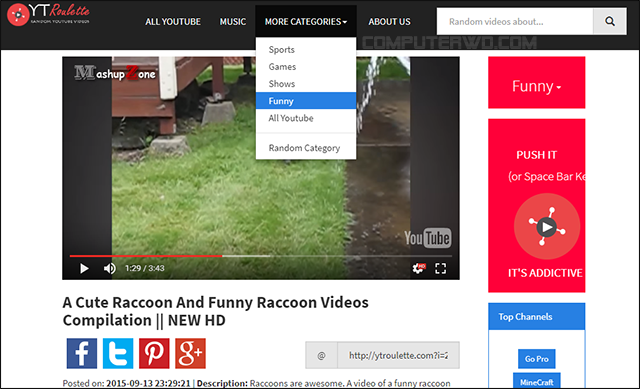Share the video on Facebook
The height and width of the screenshot is (389, 640).
(82, 353)
